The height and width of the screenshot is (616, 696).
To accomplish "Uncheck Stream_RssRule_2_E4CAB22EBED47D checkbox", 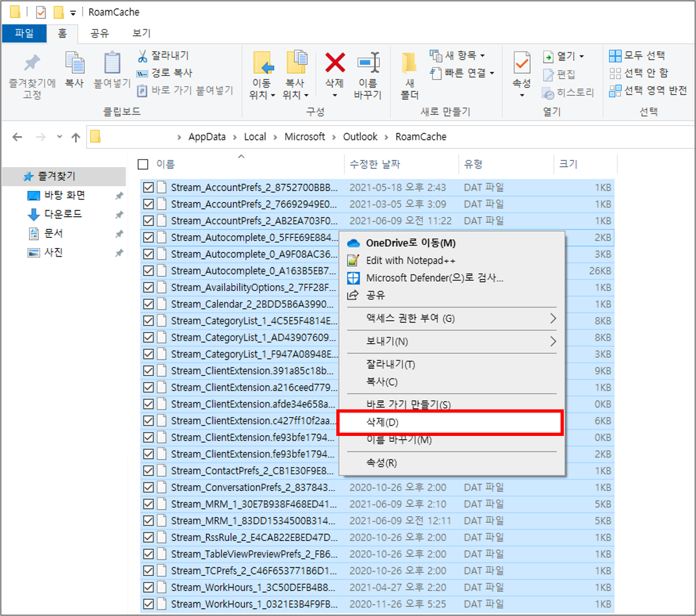I will pyautogui.click(x=148, y=538).
